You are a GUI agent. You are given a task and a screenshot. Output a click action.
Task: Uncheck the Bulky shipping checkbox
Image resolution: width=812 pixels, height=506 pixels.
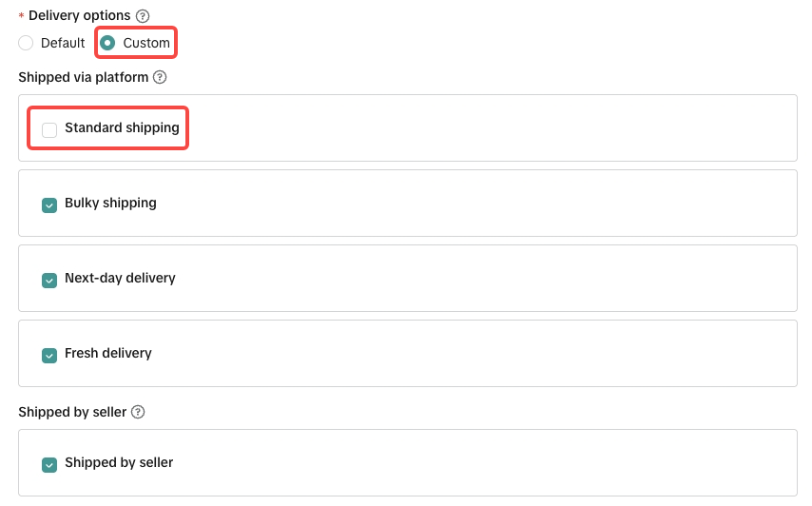tap(49, 204)
